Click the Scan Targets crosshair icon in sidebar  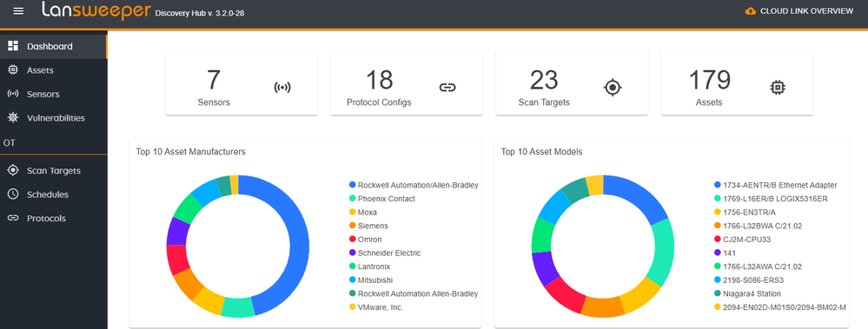[x=13, y=170]
